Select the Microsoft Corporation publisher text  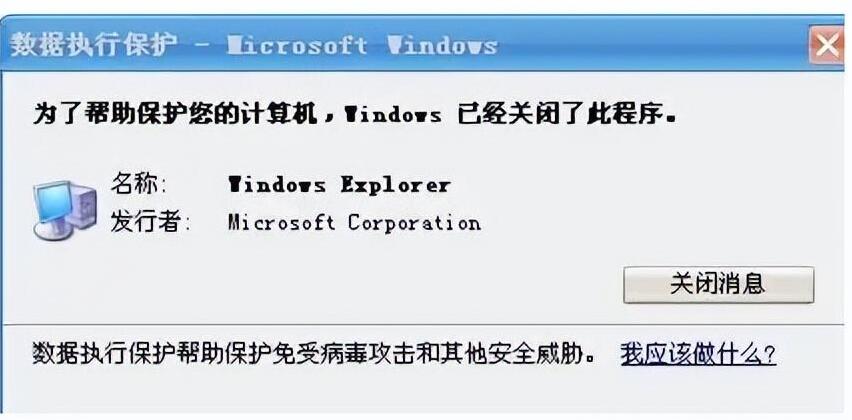point(354,223)
